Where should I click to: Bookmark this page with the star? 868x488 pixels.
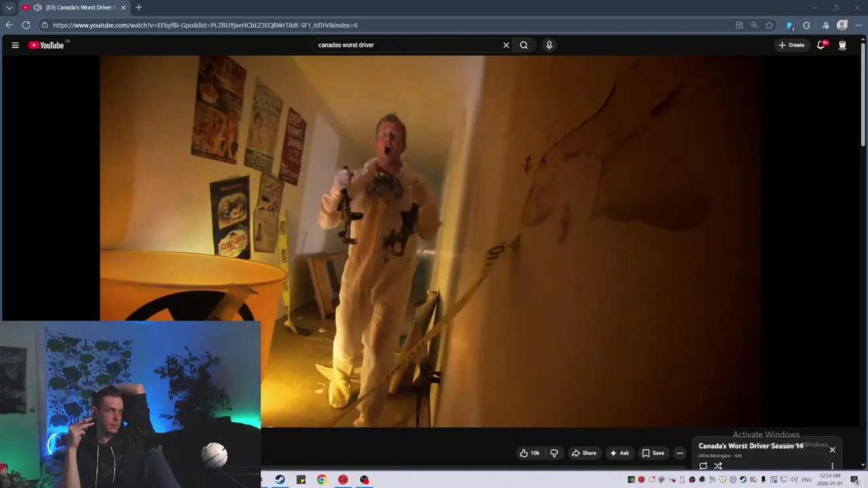pyautogui.click(x=769, y=25)
